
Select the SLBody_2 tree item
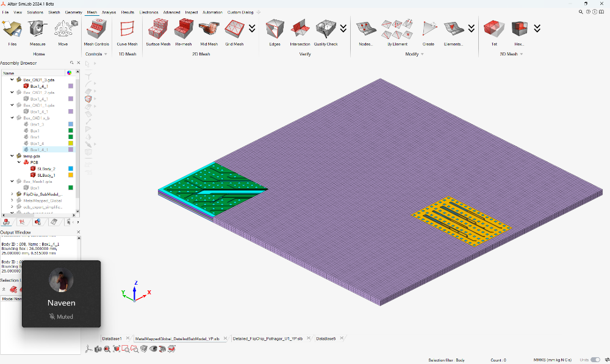coord(46,169)
